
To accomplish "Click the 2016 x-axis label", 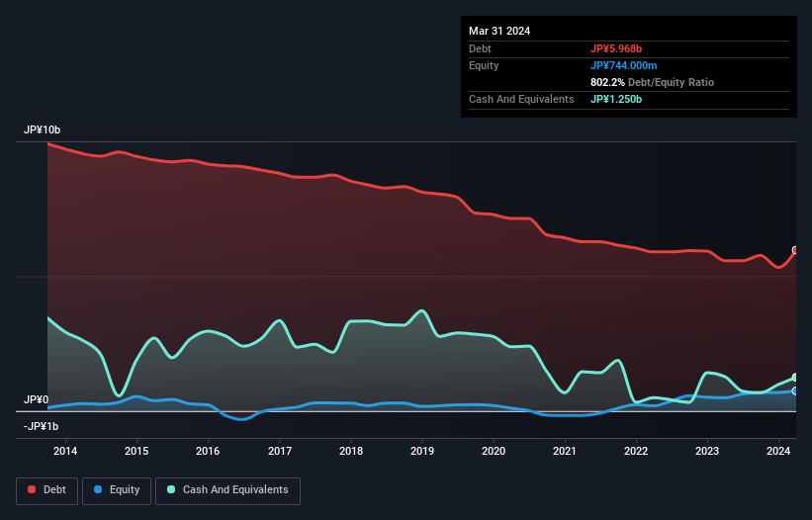I will (208, 451).
